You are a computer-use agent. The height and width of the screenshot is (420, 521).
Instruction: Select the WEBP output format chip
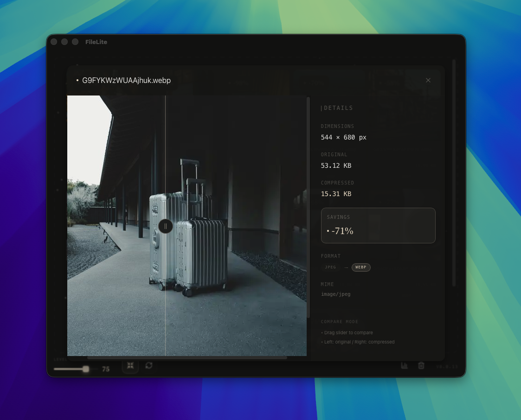[x=361, y=267]
